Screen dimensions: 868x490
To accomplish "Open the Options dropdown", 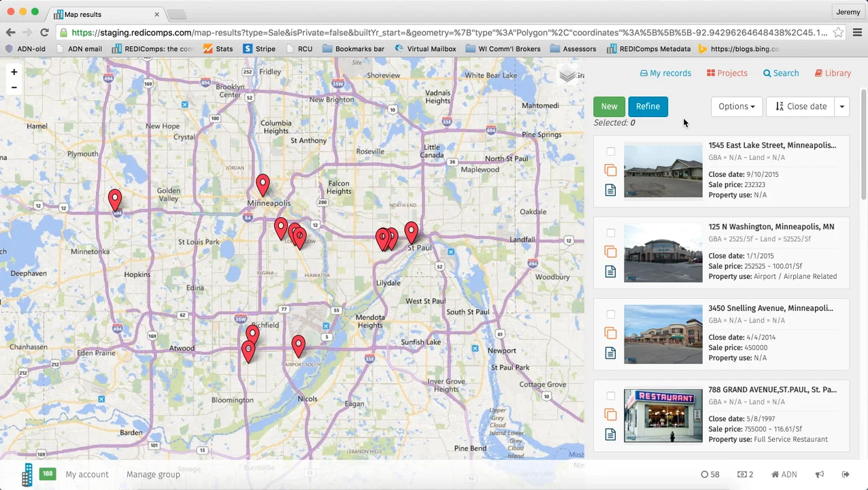I will click(736, 106).
